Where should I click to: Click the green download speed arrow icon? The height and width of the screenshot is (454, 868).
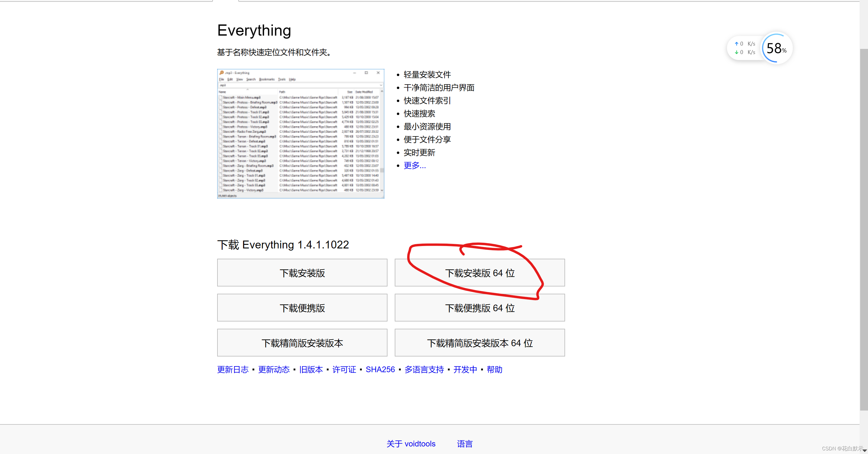click(737, 52)
